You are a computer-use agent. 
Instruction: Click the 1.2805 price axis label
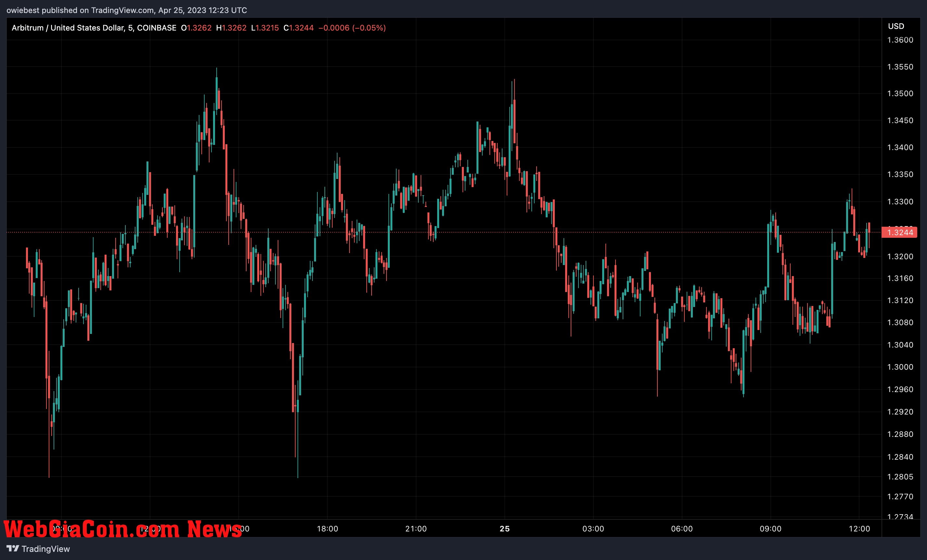pyautogui.click(x=900, y=477)
